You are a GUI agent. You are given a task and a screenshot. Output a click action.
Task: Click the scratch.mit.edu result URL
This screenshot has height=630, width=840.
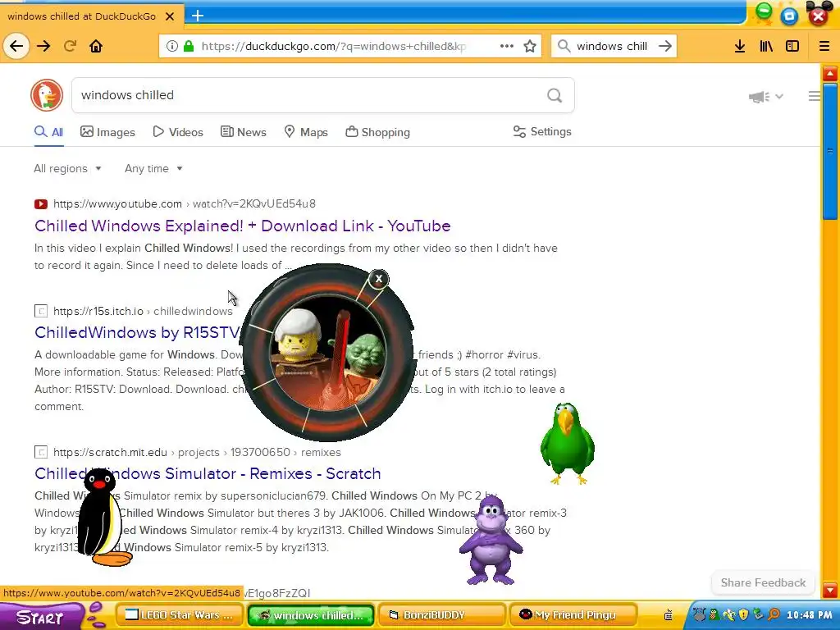pyautogui.click(x=197, y=453)
